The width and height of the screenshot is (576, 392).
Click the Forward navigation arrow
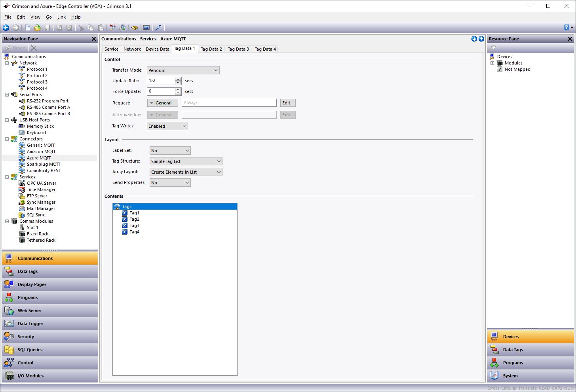pyautogui.click(x=16, y=28)
